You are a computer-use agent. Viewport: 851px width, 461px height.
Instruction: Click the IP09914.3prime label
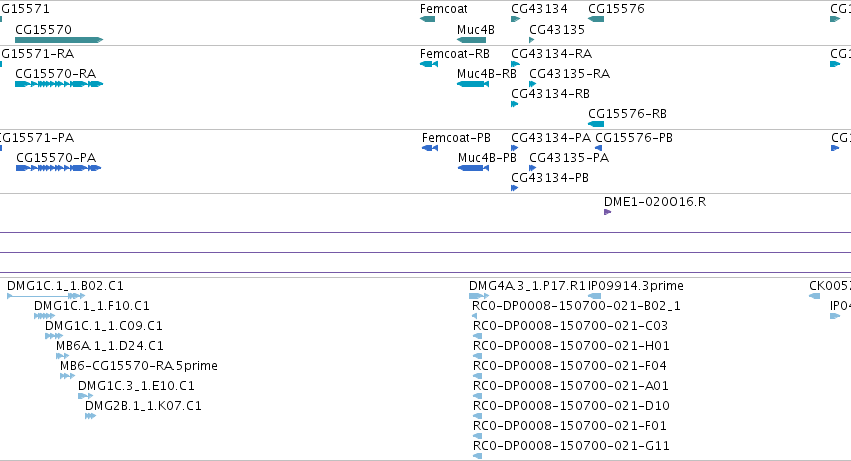636,286
